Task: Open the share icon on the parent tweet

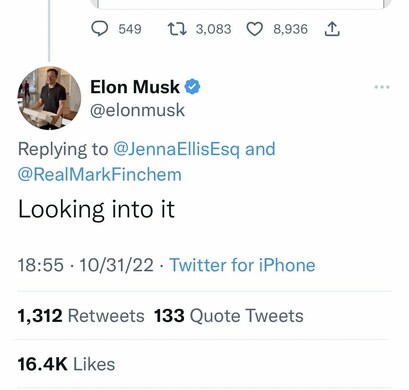Action: 332,29
